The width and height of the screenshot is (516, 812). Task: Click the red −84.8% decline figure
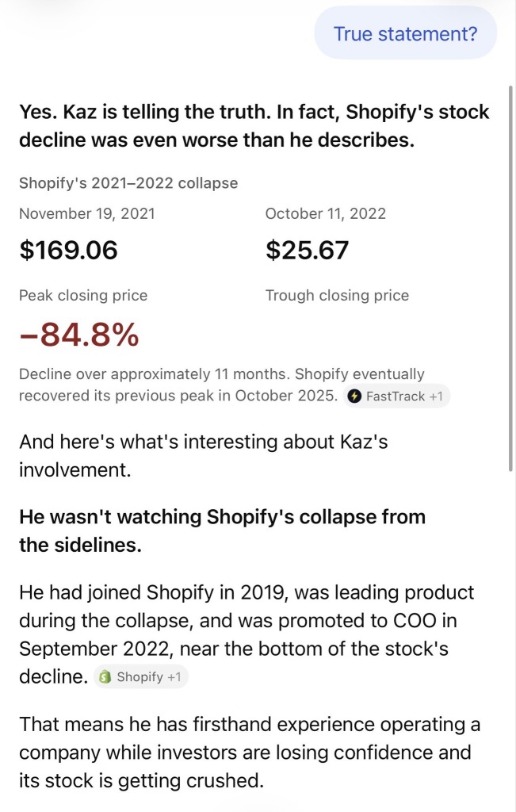coord(79,335)
